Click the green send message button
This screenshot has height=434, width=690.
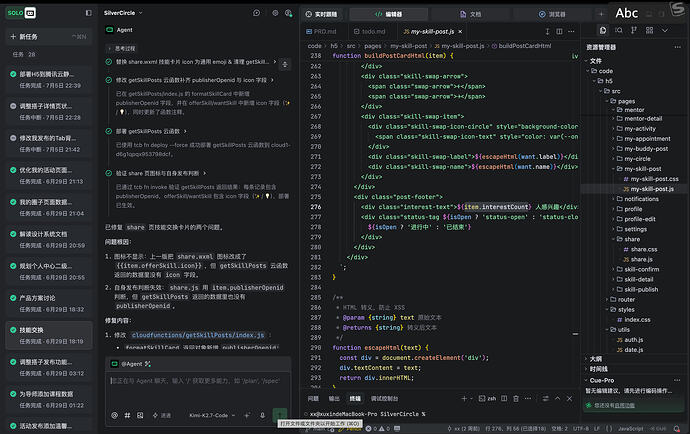(x=279, y=414)
